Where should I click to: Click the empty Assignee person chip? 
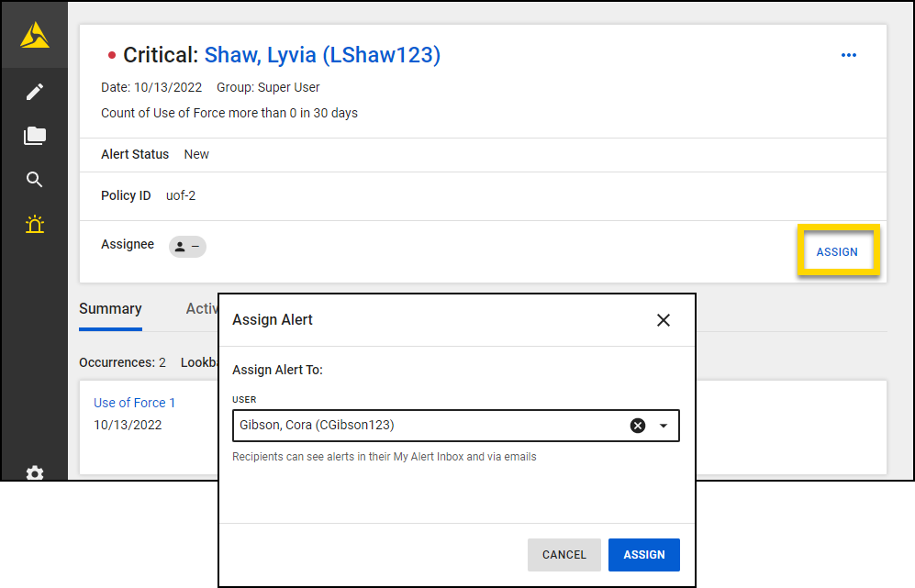(187, 246)
